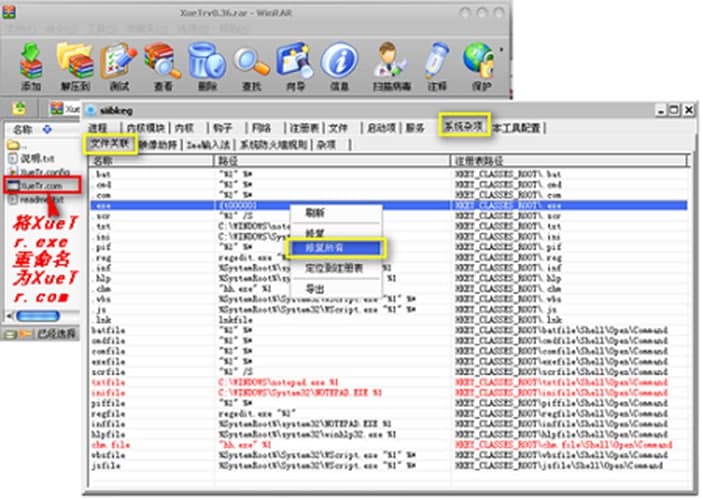Show archive Info (信息) icon

338,63
